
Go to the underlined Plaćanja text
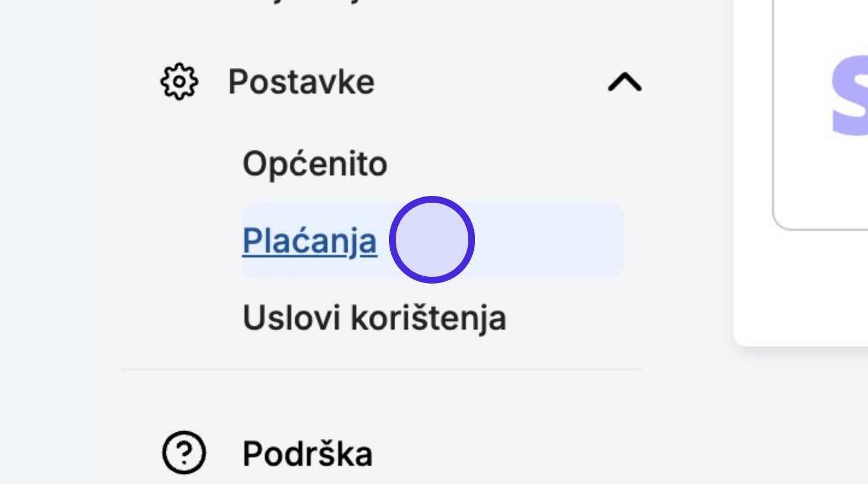pos(309,241)
